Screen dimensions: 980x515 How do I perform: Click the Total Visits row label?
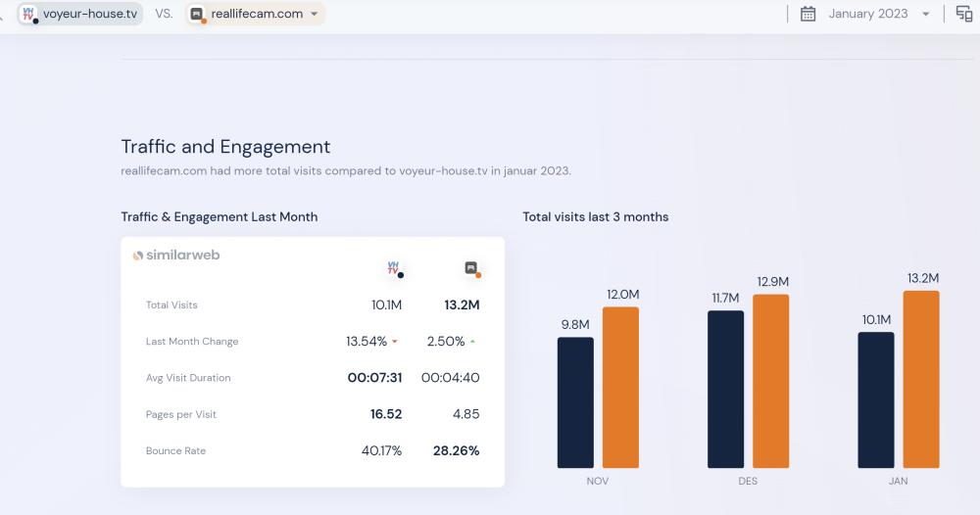tap(171, 305)
